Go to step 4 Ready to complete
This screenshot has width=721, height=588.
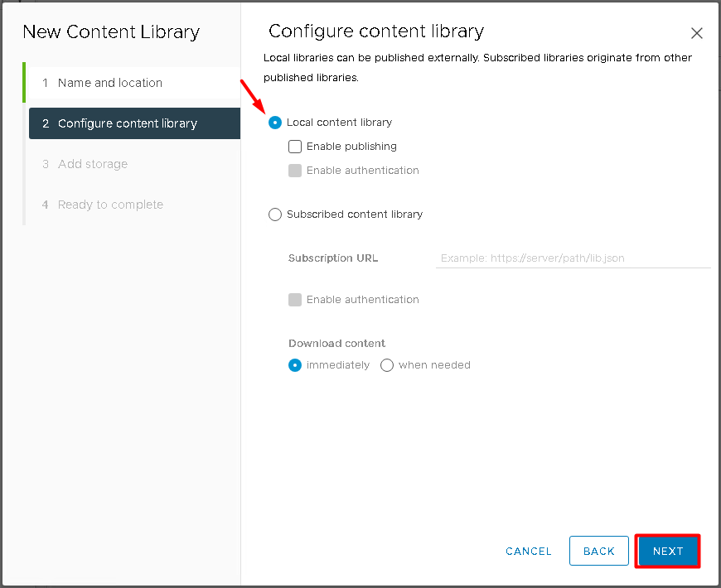pyautogui.click(x=110, y=205)
